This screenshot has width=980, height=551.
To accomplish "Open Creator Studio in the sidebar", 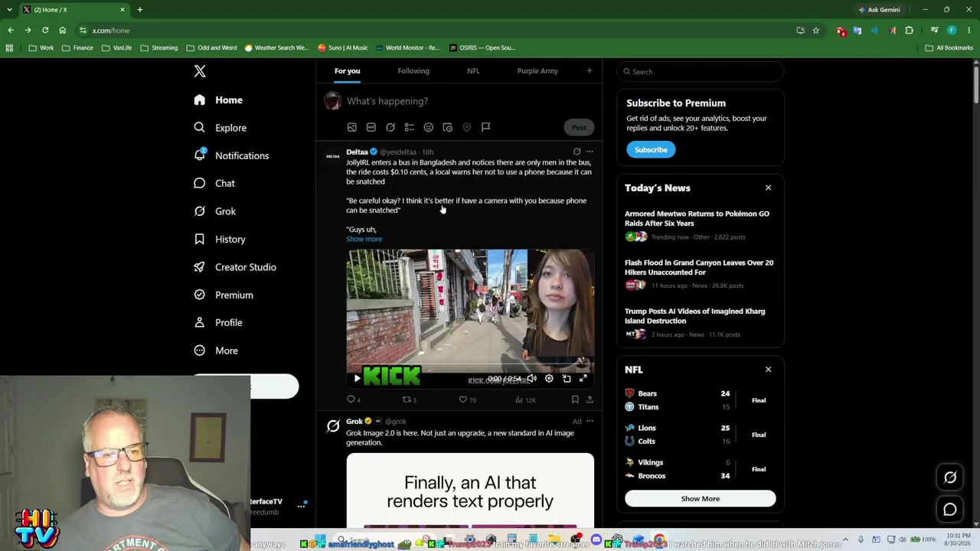I will pyautogui.click(x=235, y=267).
